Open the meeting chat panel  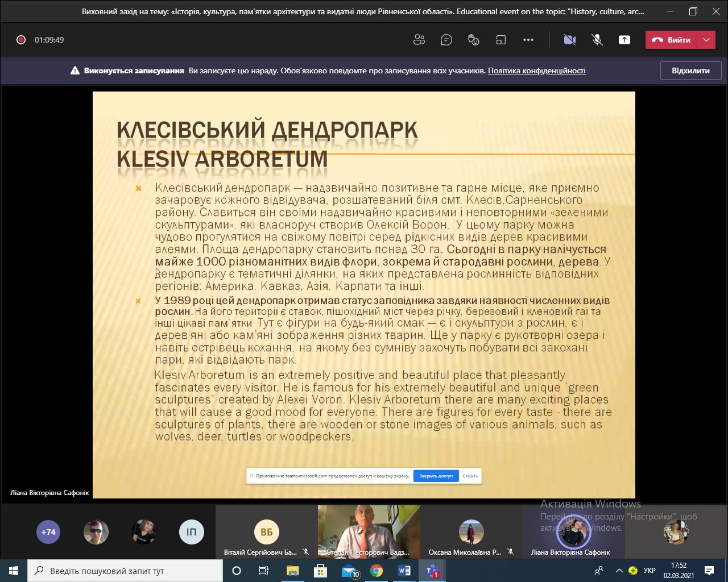click(446, 40)
